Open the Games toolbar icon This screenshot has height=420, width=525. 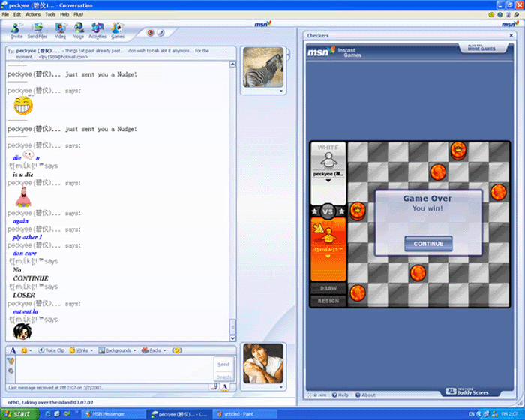pos(118,31)
